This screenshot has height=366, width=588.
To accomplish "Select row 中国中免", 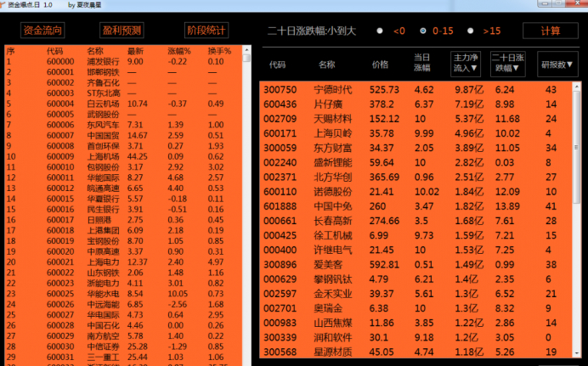I will pyautogui.click(x=416, y=206).
